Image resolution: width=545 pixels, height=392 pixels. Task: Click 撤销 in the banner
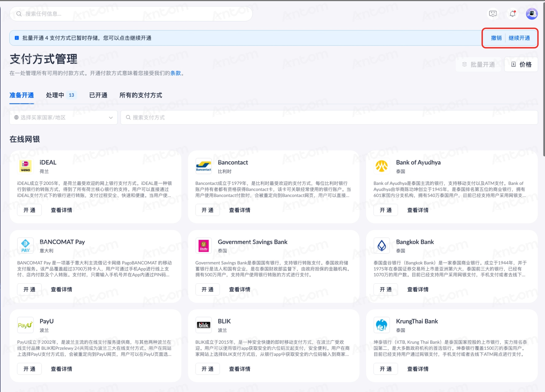496,38
